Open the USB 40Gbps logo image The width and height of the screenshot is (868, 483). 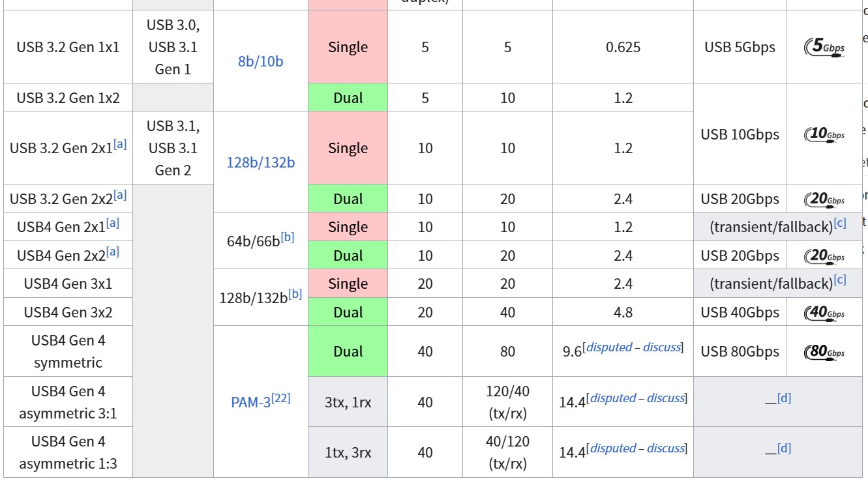click(825, 312)
